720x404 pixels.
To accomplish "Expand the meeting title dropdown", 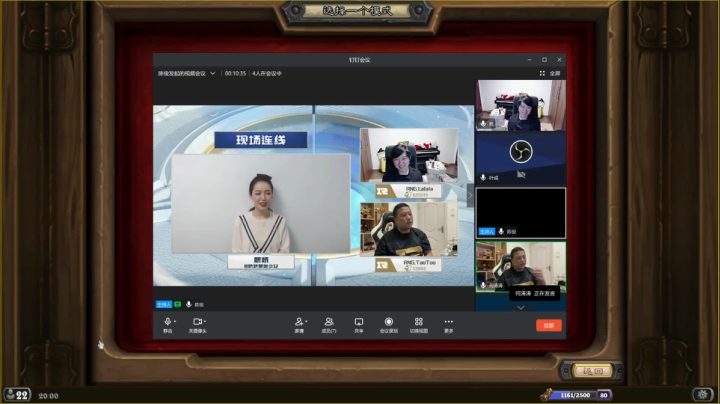I will coord(213,73).
